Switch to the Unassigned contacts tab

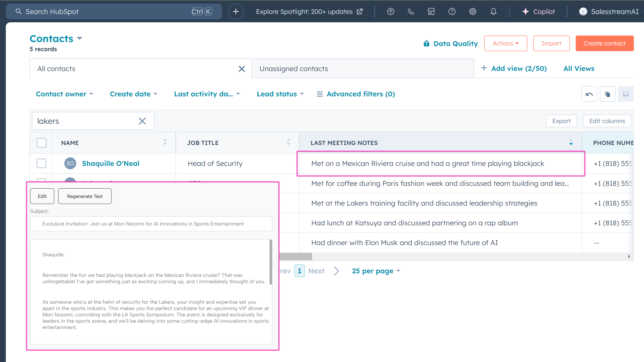pyautogui.click(x=294, y=69)
